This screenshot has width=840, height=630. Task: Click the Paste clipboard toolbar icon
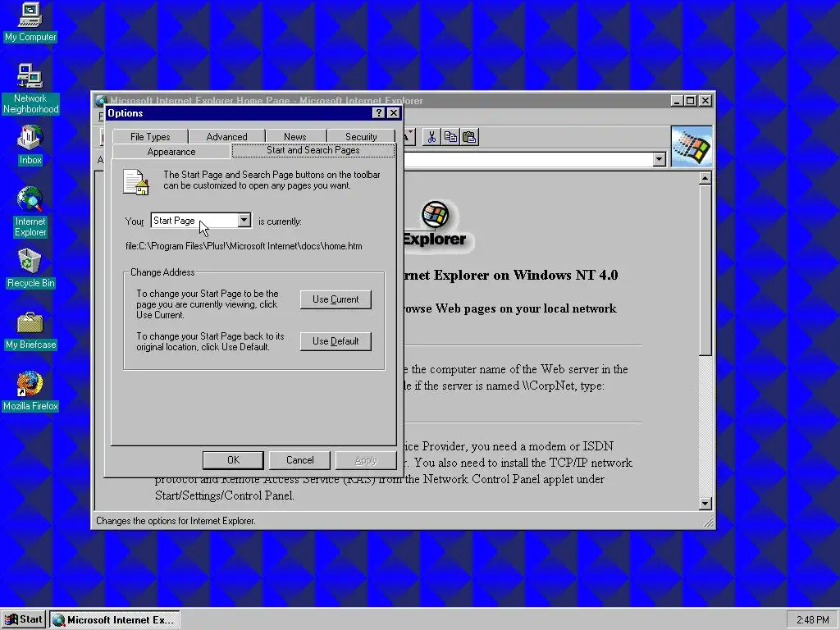[469, 137]
